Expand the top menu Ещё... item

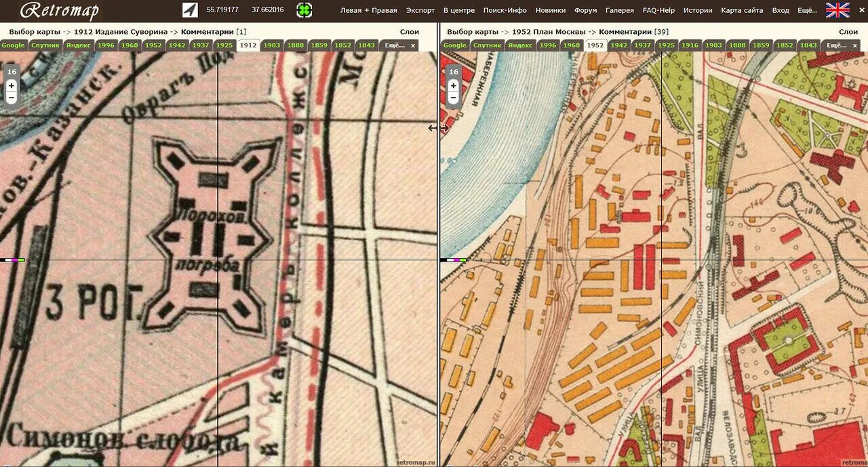coord(808,10)
